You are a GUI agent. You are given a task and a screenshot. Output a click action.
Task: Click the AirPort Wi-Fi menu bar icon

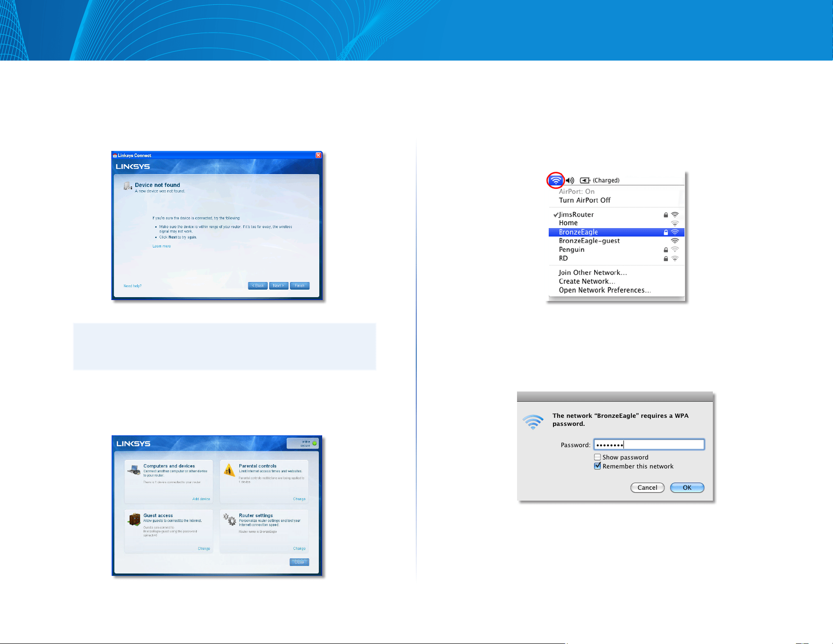pos(556,180)
